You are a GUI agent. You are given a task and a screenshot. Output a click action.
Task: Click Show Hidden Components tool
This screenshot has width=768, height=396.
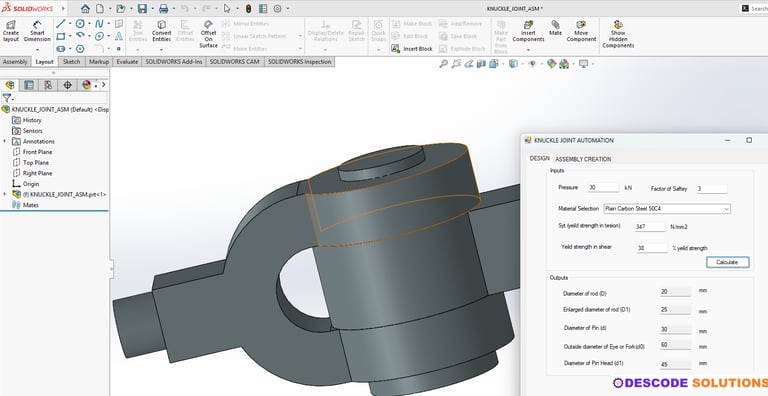pos(618,34)
